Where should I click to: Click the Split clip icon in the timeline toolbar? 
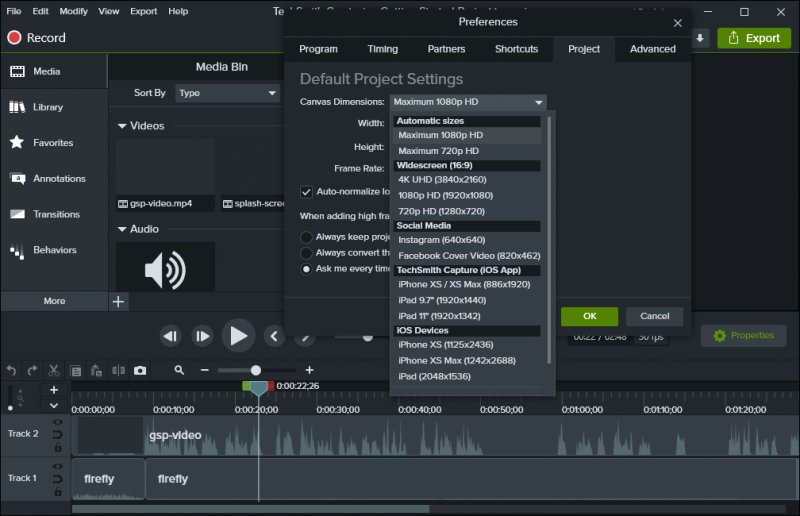(119, 370)
